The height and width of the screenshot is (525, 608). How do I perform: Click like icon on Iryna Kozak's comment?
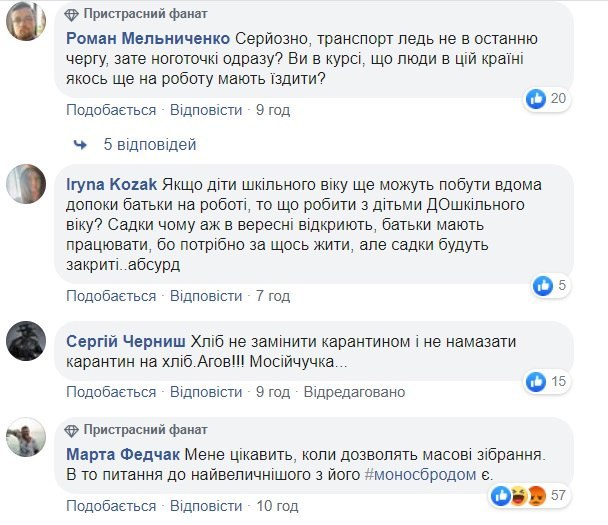point(543,286)
